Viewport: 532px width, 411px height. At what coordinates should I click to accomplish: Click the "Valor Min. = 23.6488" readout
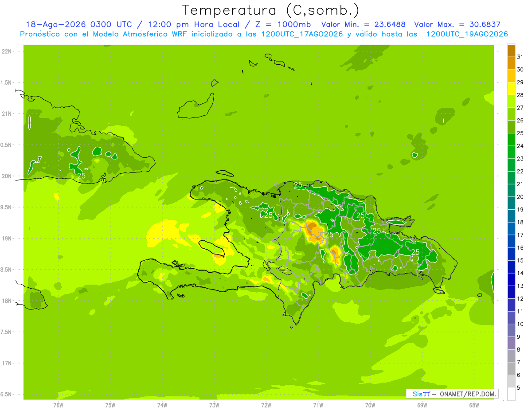(x=363, y=25)
